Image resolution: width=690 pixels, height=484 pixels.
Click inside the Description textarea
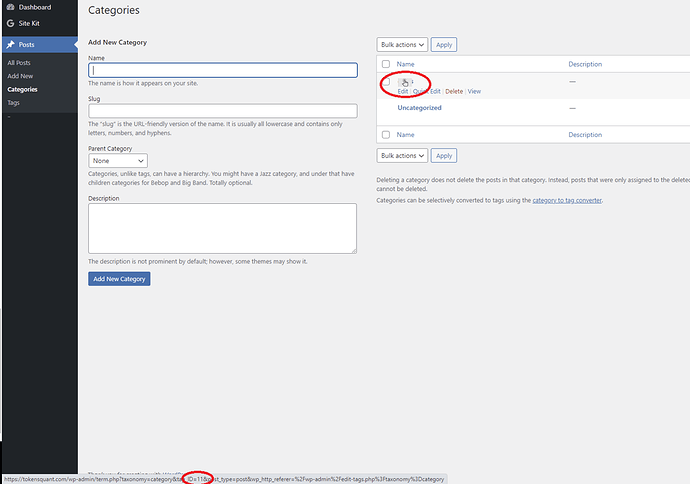click(x=222, y=228)
